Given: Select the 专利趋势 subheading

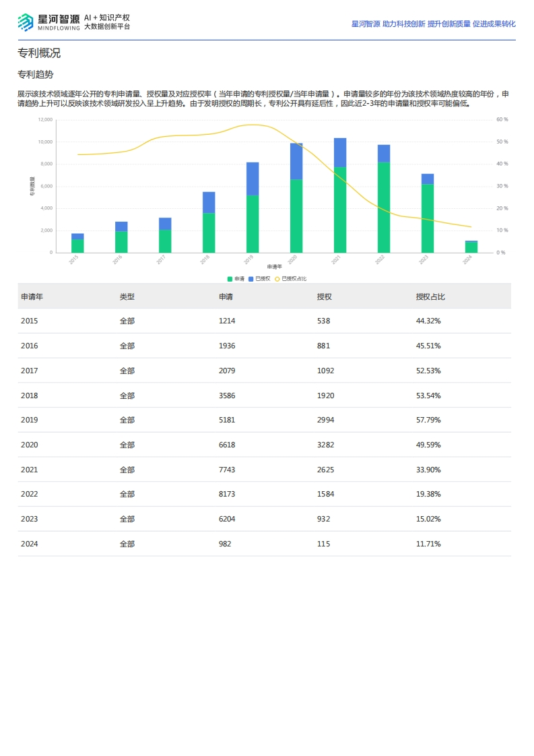Looking at the screenshot, I should pyautogui.click(x=36, y=74).
